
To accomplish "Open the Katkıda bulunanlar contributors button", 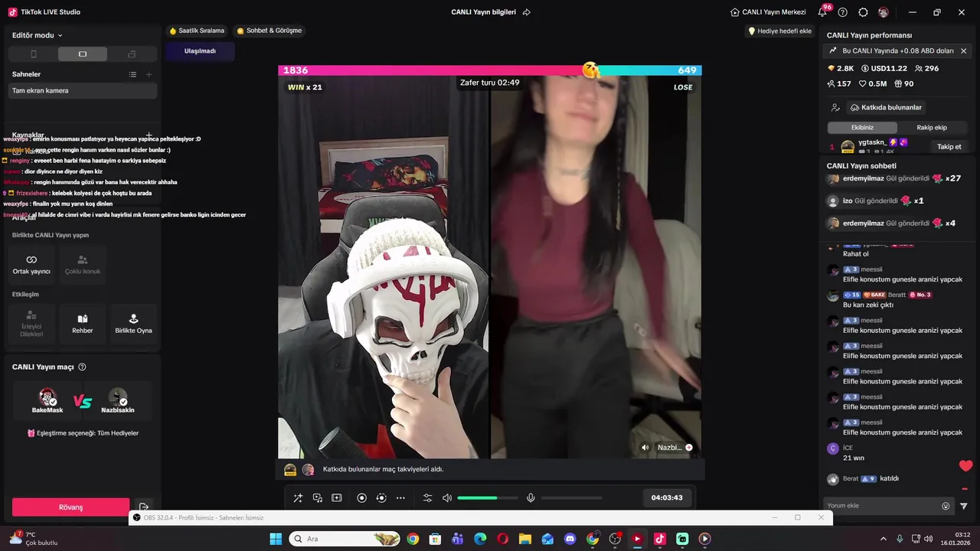I will click(x=886, y=108).
